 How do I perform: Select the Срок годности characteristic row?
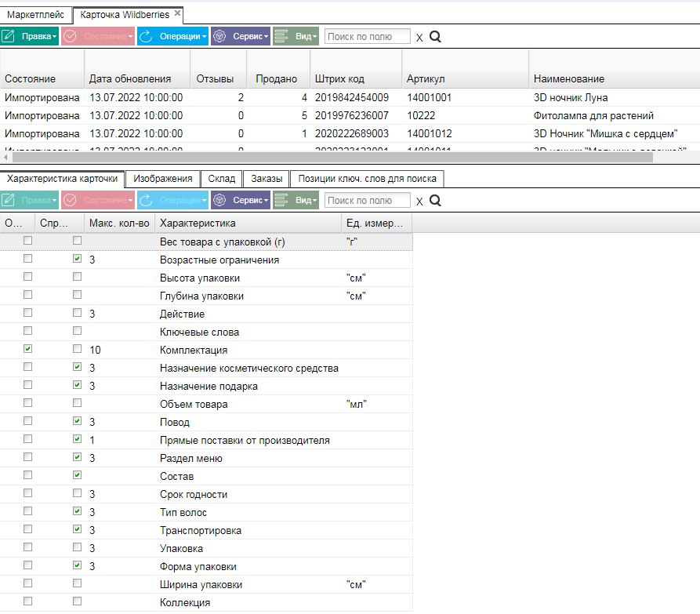coord(206,494)
